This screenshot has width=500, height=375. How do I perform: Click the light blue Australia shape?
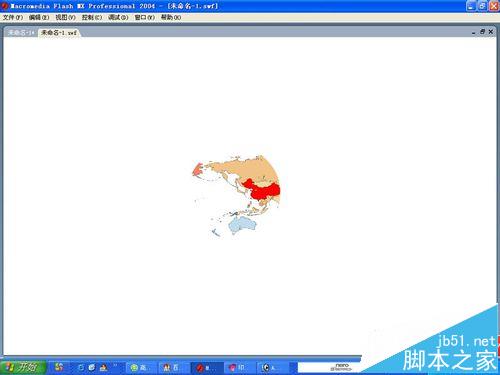coord(243,224)
